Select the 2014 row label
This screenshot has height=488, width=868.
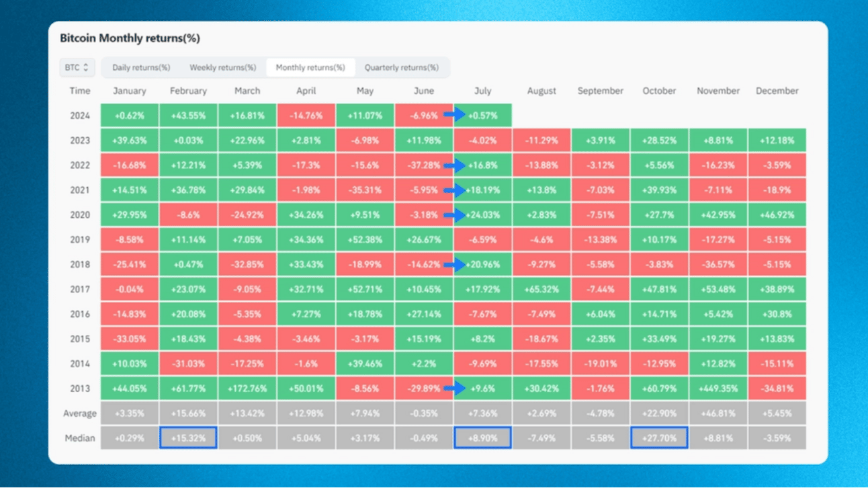click(80, 364)
